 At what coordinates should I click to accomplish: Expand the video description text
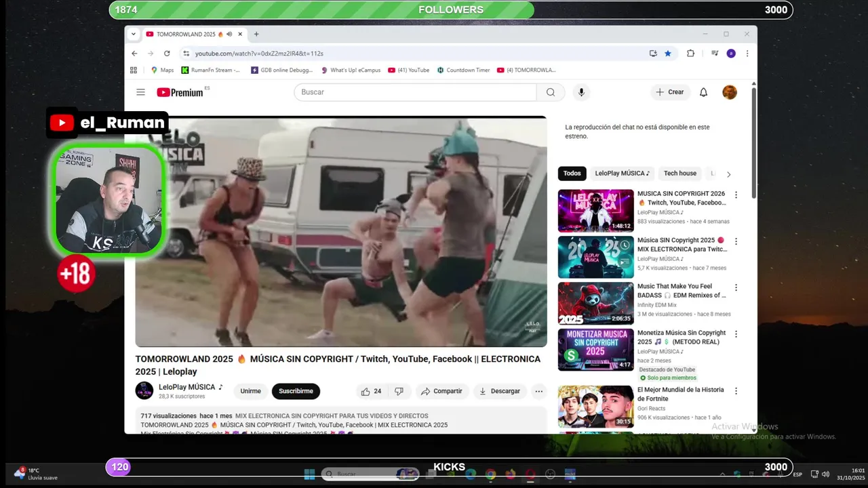point(341,420)
